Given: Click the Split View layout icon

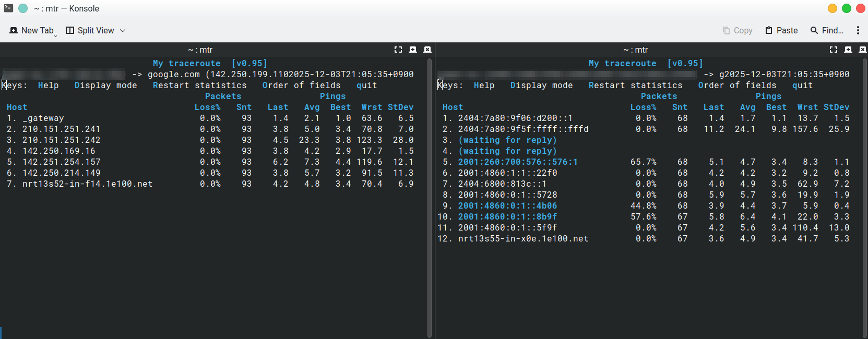Looking at the screenshot, I should (70, 30).
